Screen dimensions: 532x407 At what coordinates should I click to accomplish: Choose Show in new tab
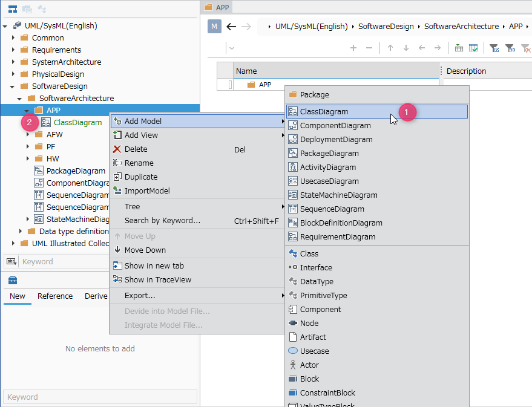pos(198,265)
